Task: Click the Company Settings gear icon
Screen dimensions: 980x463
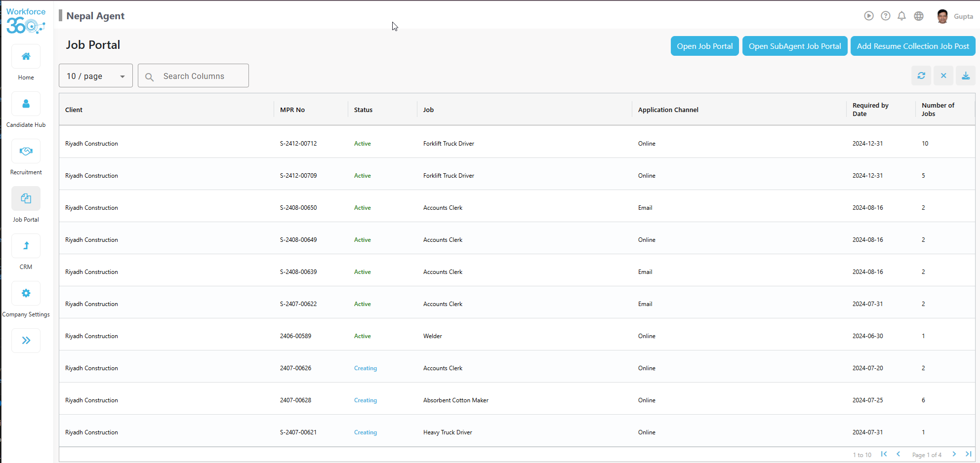Action: click(26, 293)
